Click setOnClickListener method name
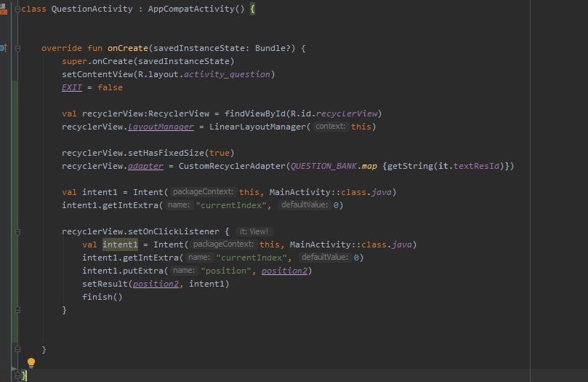This screenshot has width=588, height=382. (174, 231)
